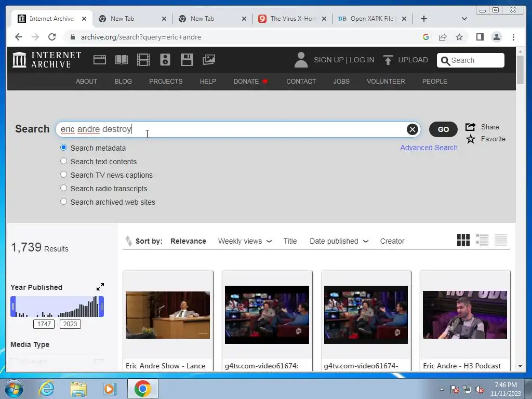Open the Texts book icon
This screenshot has height=399, width=532.
(122, 60)
